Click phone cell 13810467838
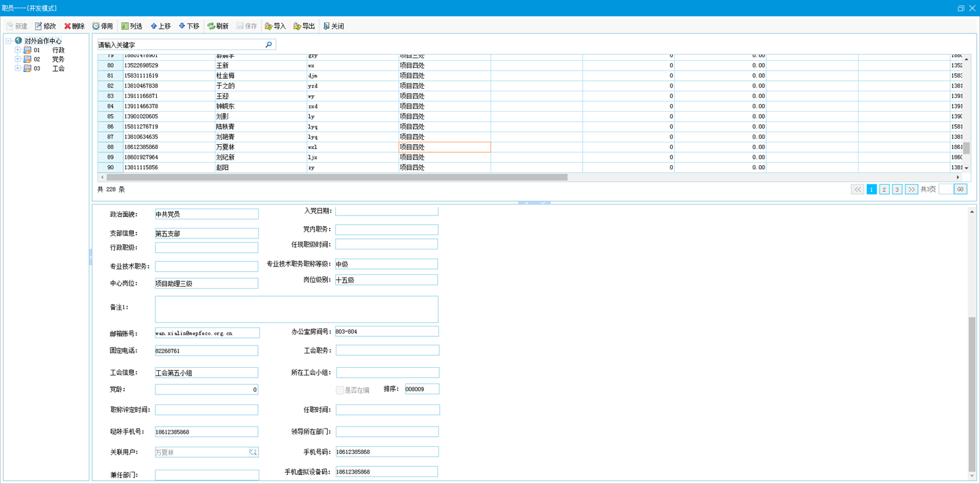980x484 pixels. (x=169, y=86)
